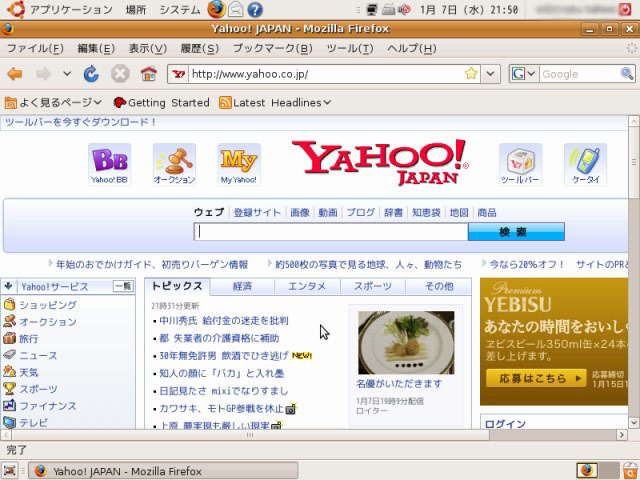Image resolution: width=640 pixels, height=480 pixels.
Task: Click the network status icon in panel
Action: click(x=371, y=9)
